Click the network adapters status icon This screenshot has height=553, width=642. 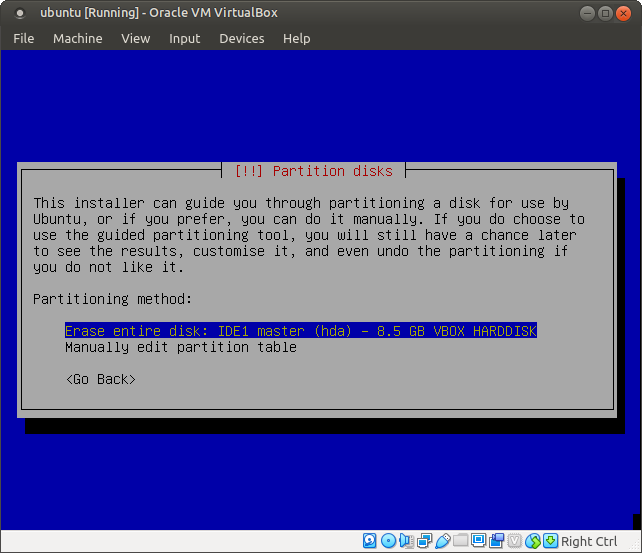coord(424,541)
